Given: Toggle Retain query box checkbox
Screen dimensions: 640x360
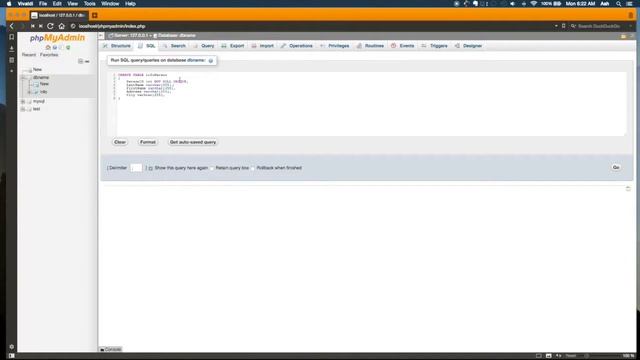Looking at the screenshot, I should coord(212,168).
